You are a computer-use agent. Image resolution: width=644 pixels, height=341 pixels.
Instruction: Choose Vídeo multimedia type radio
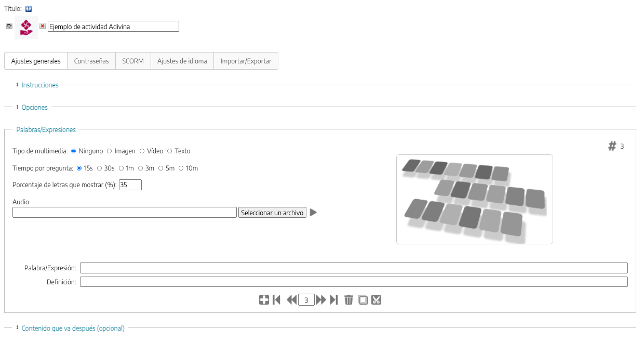click(x=142, y=151)
